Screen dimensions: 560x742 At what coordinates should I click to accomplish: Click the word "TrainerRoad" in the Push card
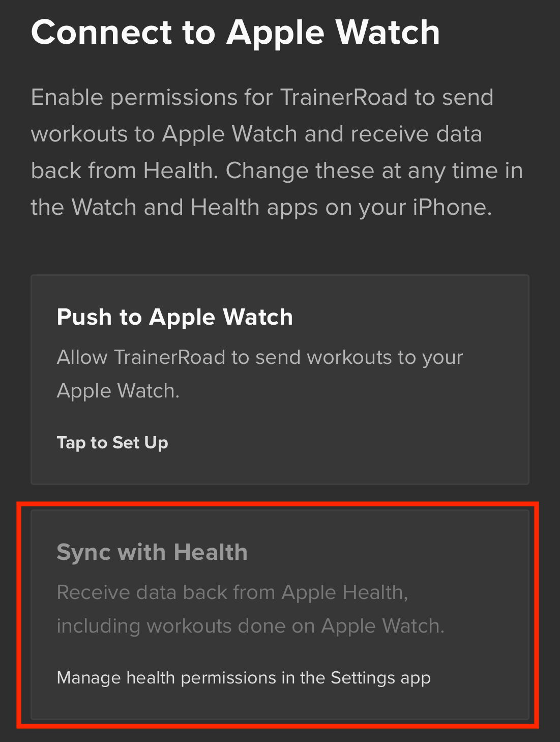point(169,357)
